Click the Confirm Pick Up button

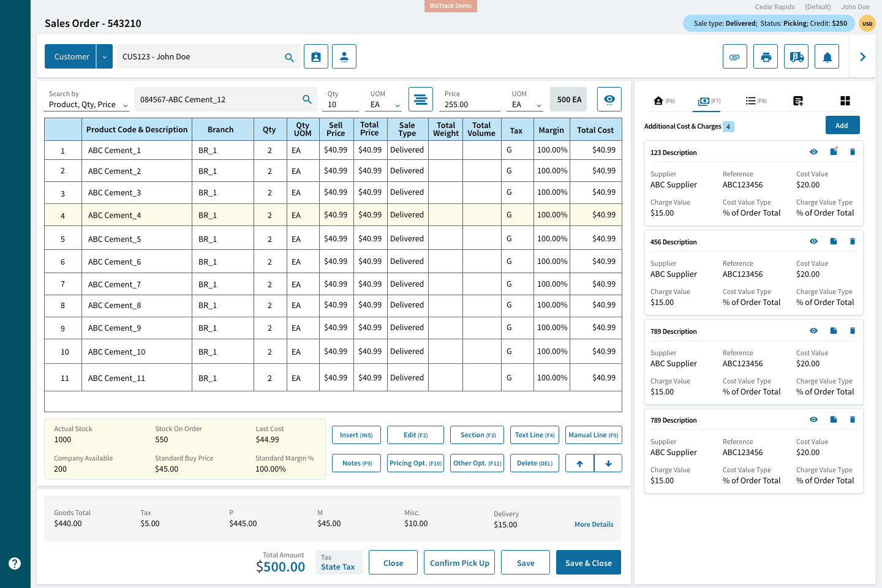click(459, 562)
